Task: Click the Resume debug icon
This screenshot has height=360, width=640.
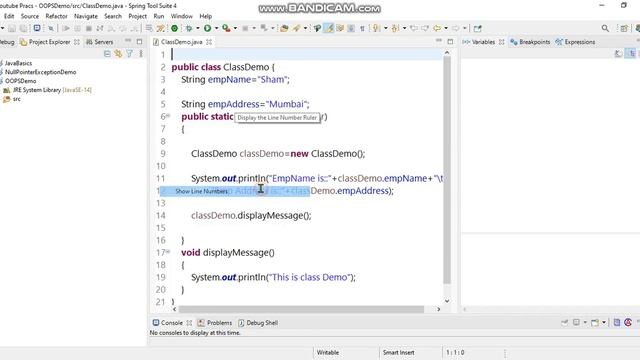Action: click(66, 28)
